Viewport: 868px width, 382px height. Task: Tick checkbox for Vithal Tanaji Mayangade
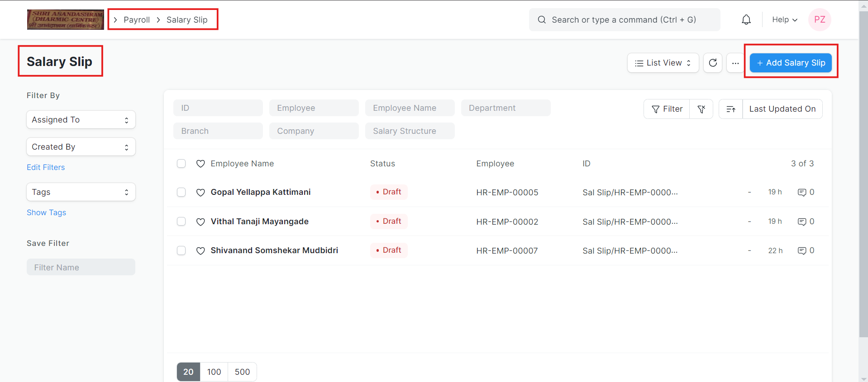pyautogui.click(x=181, y=222)
